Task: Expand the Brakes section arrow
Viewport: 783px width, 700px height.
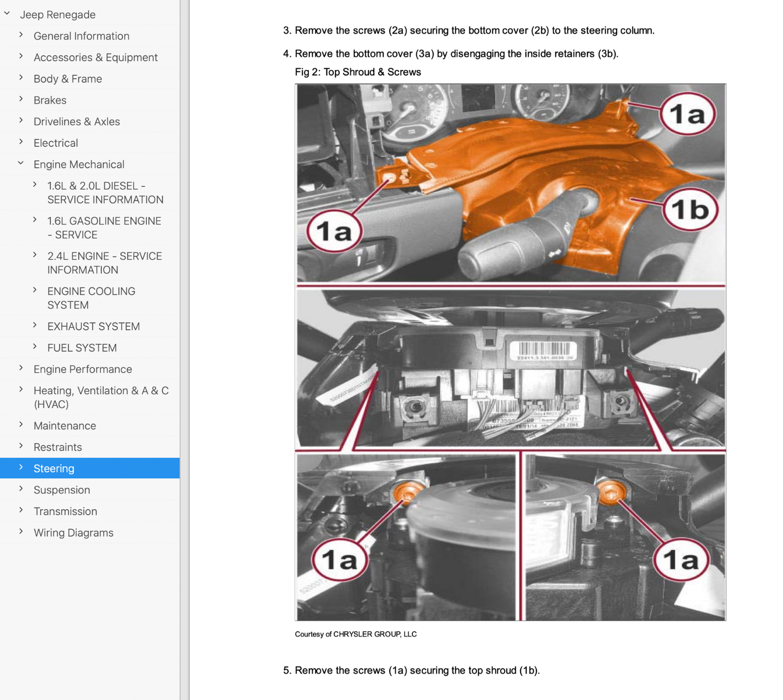Action: click(x=21, y=99)
